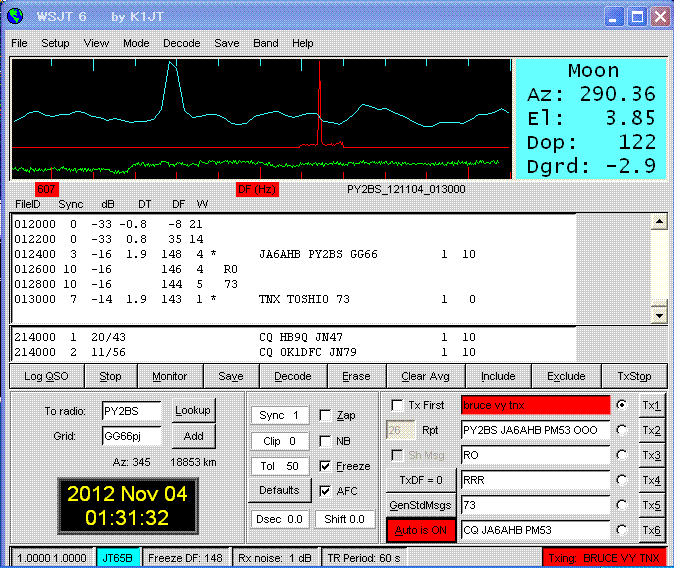Viewport: 674px width, 568px height.
Task: Click the Erase button
Action: (x=356, y=376)
